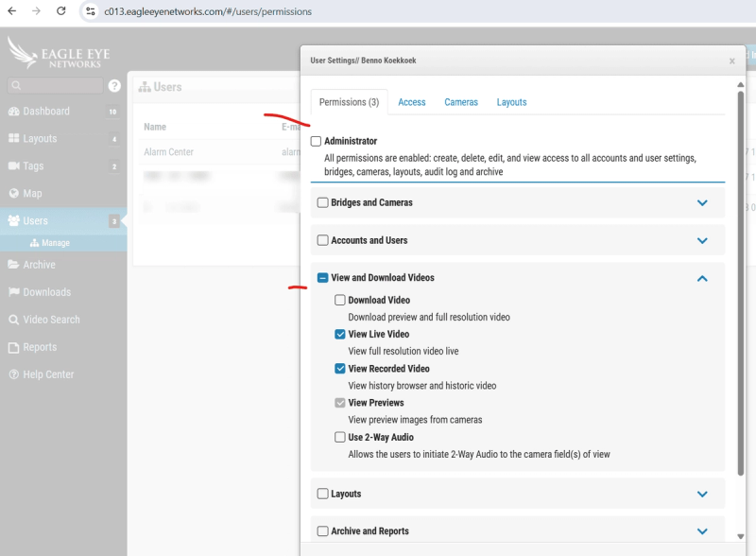Check the Archive and Reports checkbox
Image resolution: width=756 pixels, height=556 pixels.
pos(322,530)
